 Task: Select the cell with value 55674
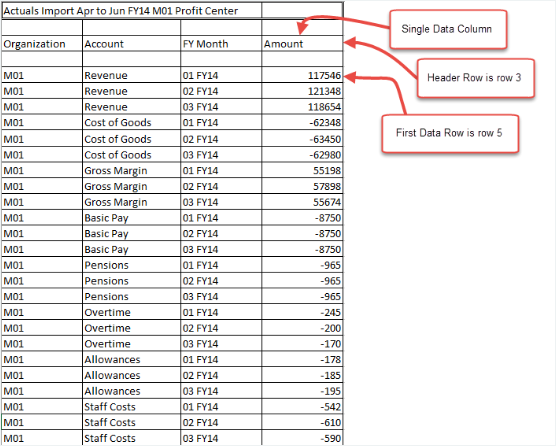pyautogui.click(x=302, y=202)
